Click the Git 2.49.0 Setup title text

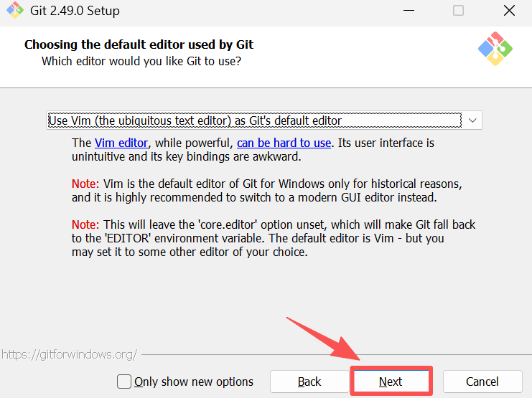75,11
